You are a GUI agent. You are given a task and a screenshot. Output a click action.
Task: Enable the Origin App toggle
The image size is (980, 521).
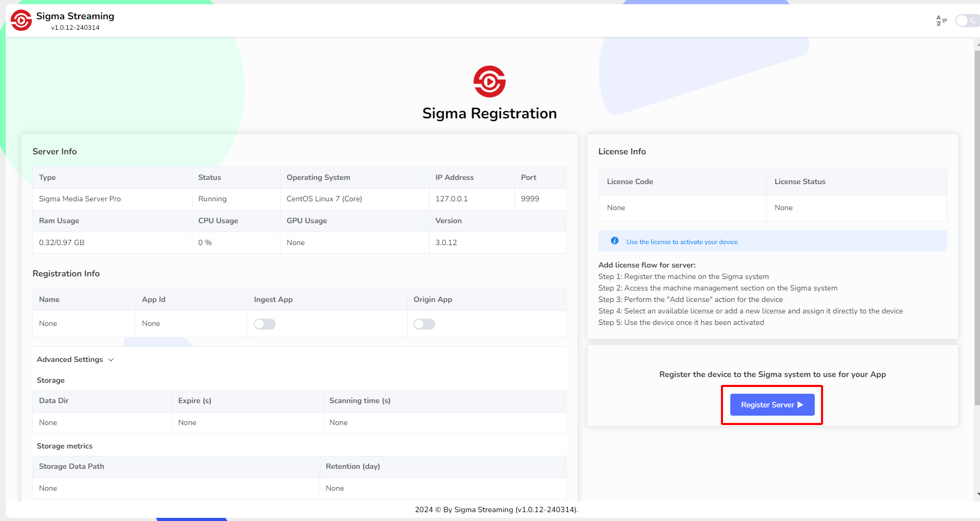click(424, 324)
